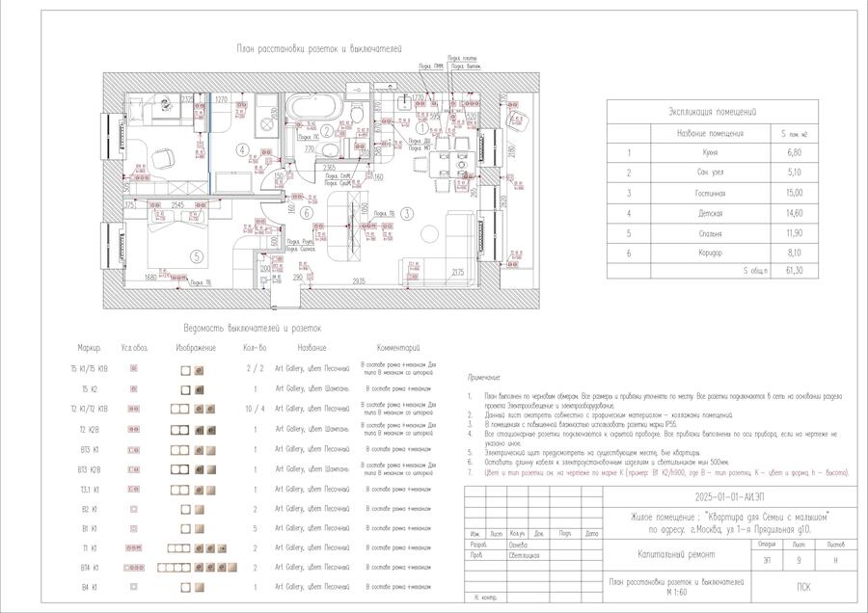Click the frame image in row B13 K1

click(179, 450)
